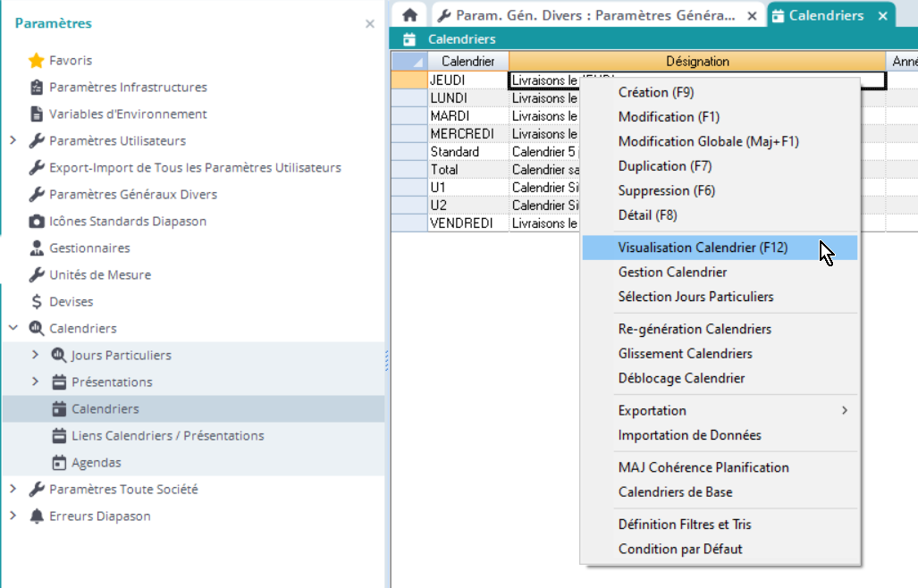Click the Agendas calendar icon

pos(59,463)
